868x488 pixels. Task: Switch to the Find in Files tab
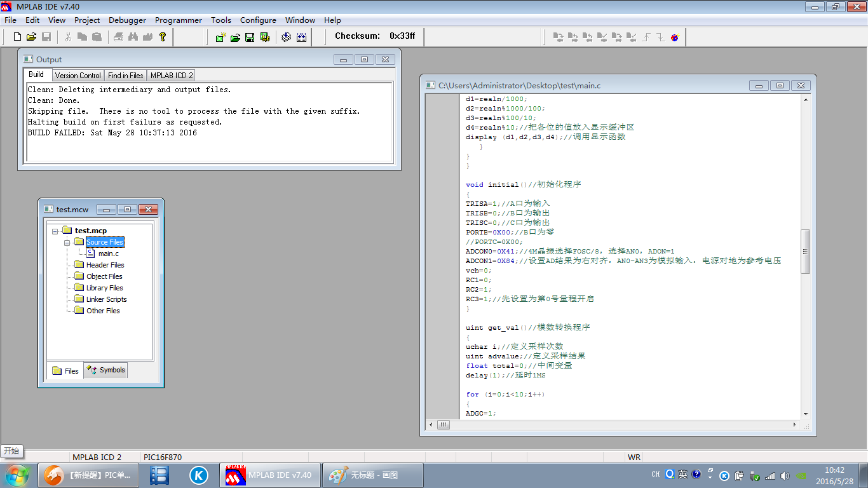click(x=126, y=75)
